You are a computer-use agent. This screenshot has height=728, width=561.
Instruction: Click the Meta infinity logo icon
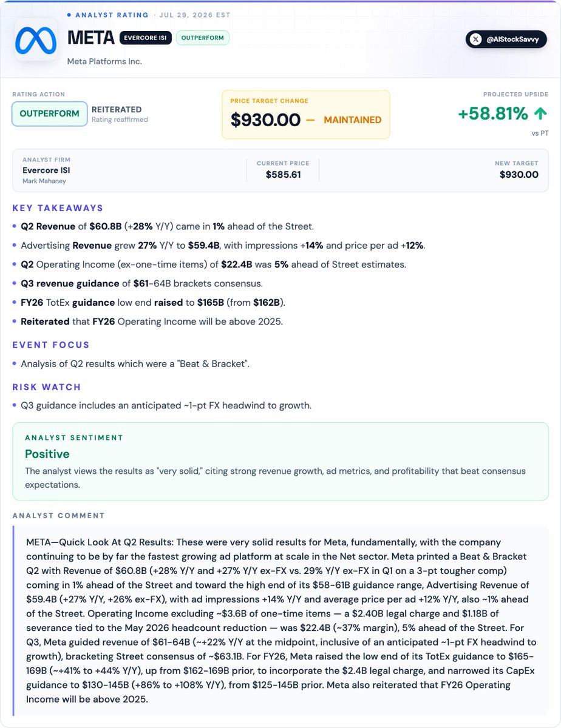[x=36, y=39]
